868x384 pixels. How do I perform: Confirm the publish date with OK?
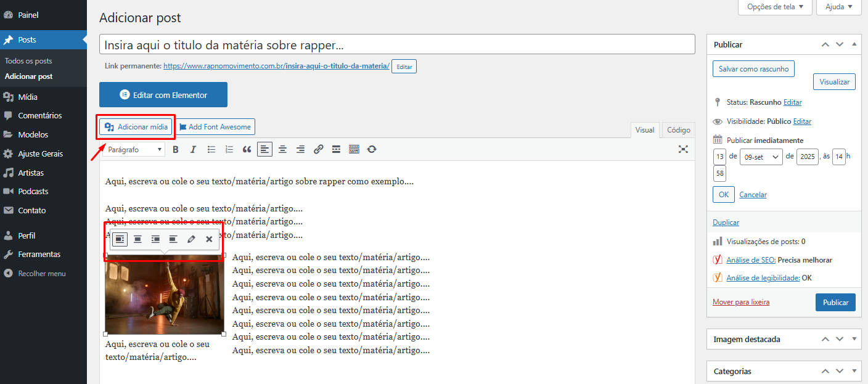pos(723,195)
